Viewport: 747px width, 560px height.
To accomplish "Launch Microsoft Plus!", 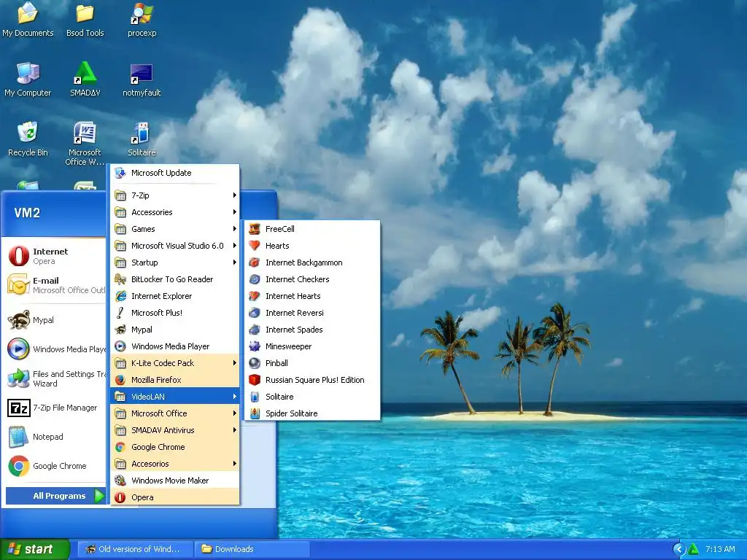I will [175, 313].
